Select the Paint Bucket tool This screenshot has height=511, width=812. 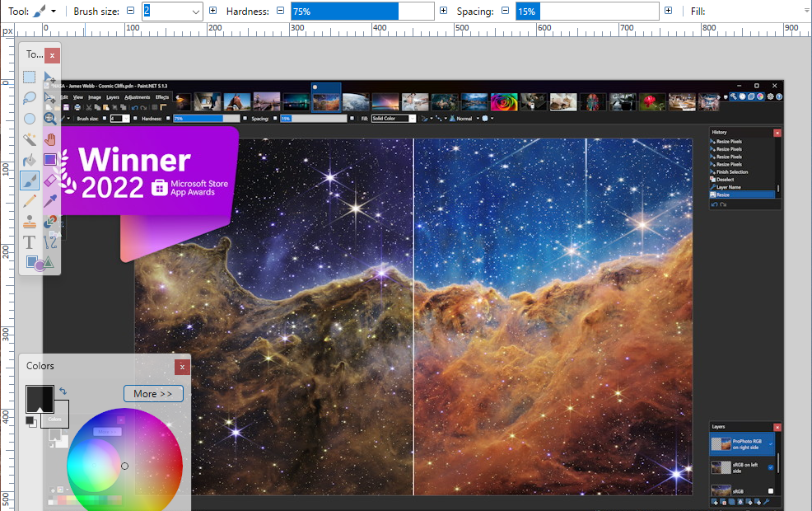(30, 160)
